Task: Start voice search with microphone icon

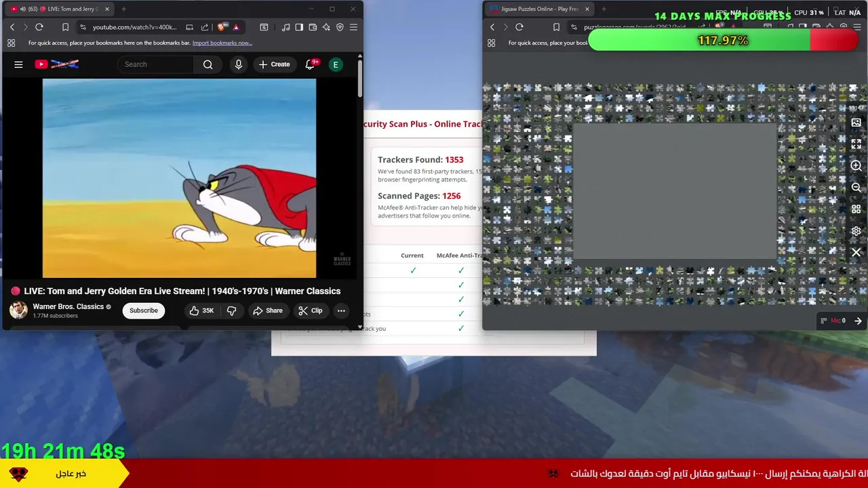Action: 238,64
